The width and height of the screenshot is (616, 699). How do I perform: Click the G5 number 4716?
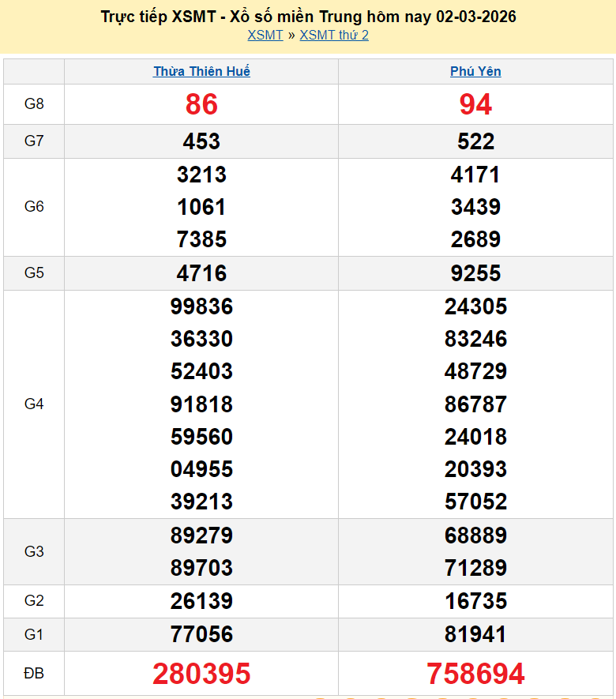pos(201,273)
